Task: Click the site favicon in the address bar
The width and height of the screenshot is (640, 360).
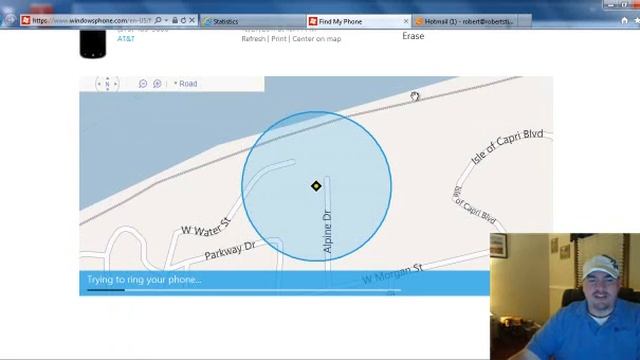Action: (x=26, y=20)
